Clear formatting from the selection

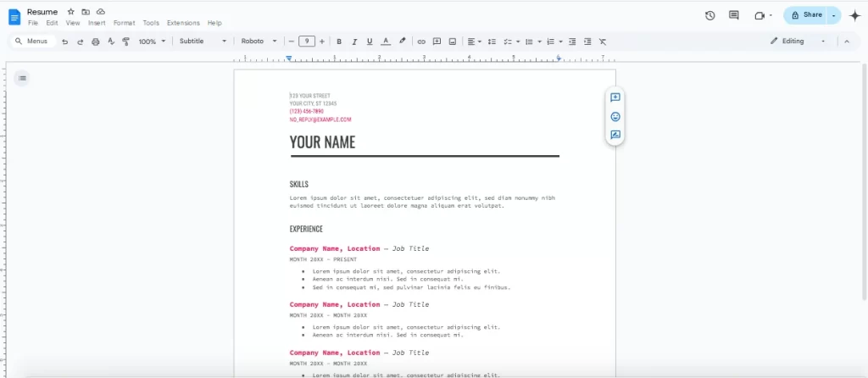click(603, 42)
